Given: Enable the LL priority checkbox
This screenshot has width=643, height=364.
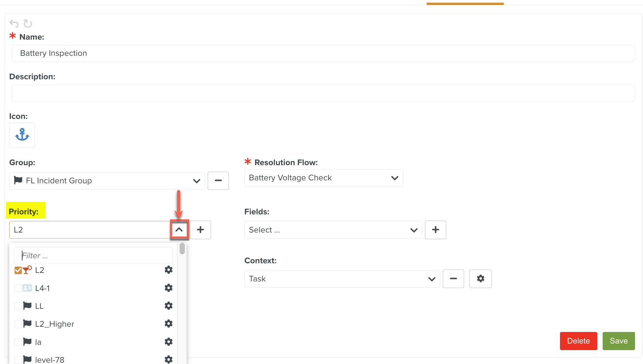Looking at the screenshot, I should click(x=18, y=306).
